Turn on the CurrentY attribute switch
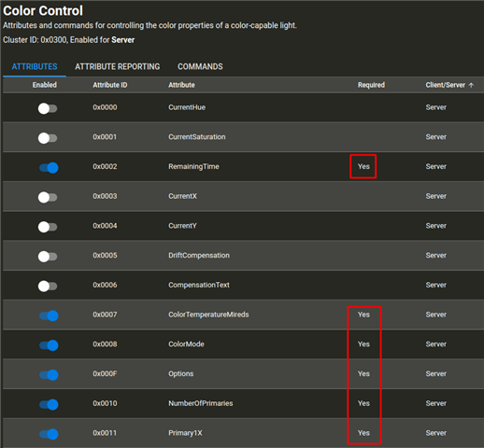484x448 pixels. (48, 227)
